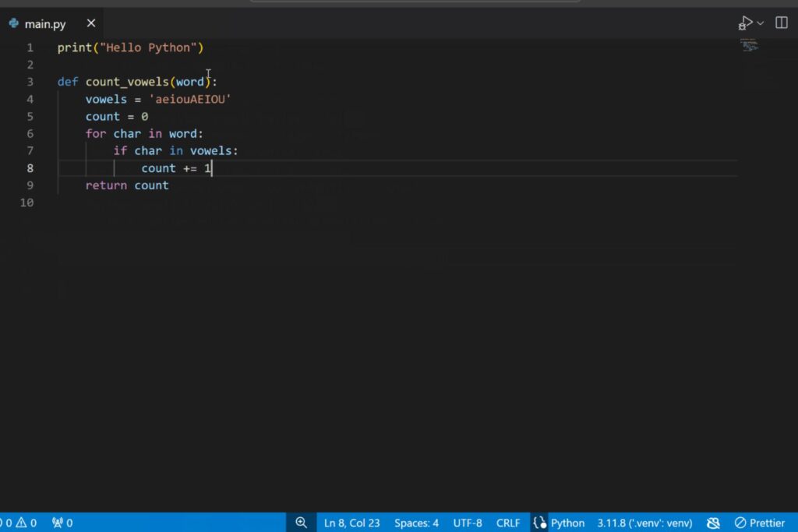Click the minimap code preview
The width and height of the screenshot is (798, 532).
pos(749,46)
